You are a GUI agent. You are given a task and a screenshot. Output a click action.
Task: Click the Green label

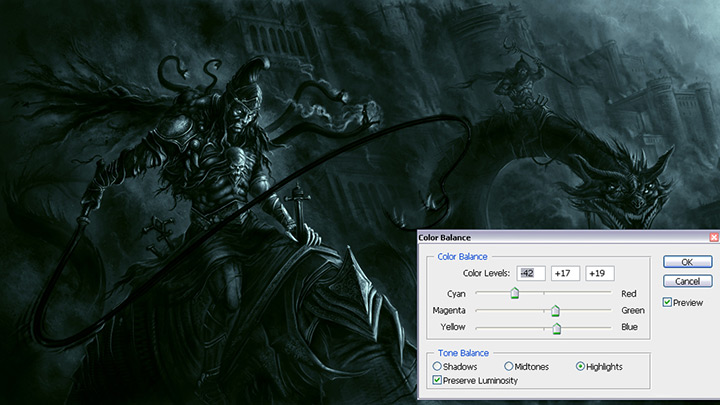click(x=633, y=310)
